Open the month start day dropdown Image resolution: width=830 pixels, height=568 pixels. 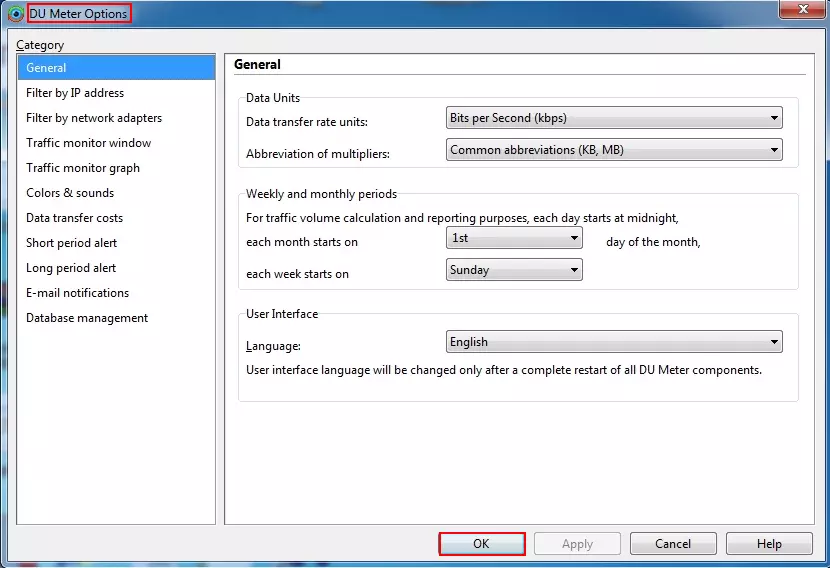pyautogui.click(x=514, y=238)
